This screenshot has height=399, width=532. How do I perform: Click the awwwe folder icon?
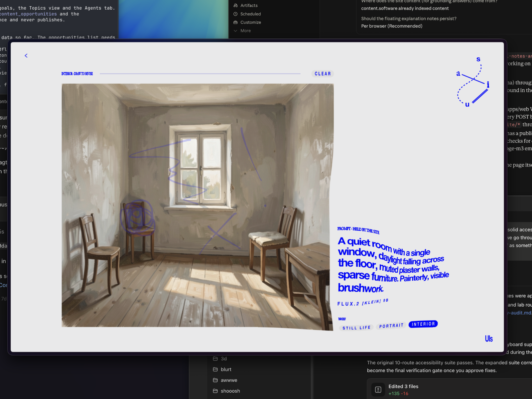tap(215, 380)
